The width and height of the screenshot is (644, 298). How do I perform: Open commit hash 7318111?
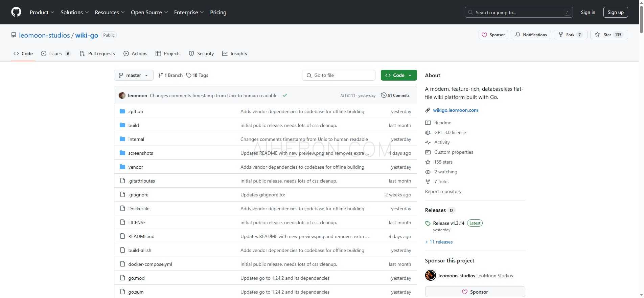347,95
